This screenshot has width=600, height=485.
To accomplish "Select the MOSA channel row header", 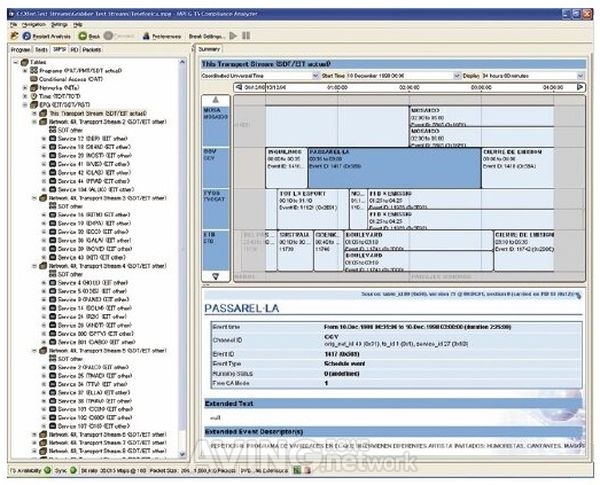I will click(215, 126).
